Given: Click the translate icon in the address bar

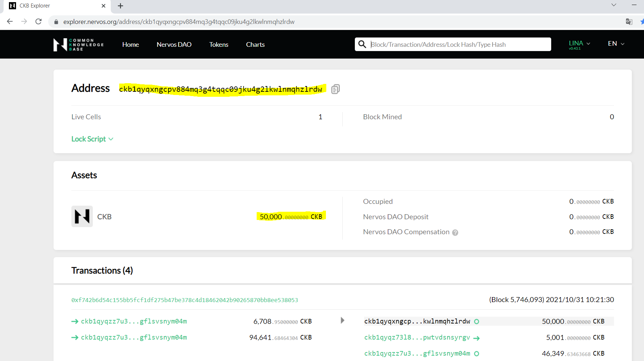Looking at the screenshot, I should 629,21.
